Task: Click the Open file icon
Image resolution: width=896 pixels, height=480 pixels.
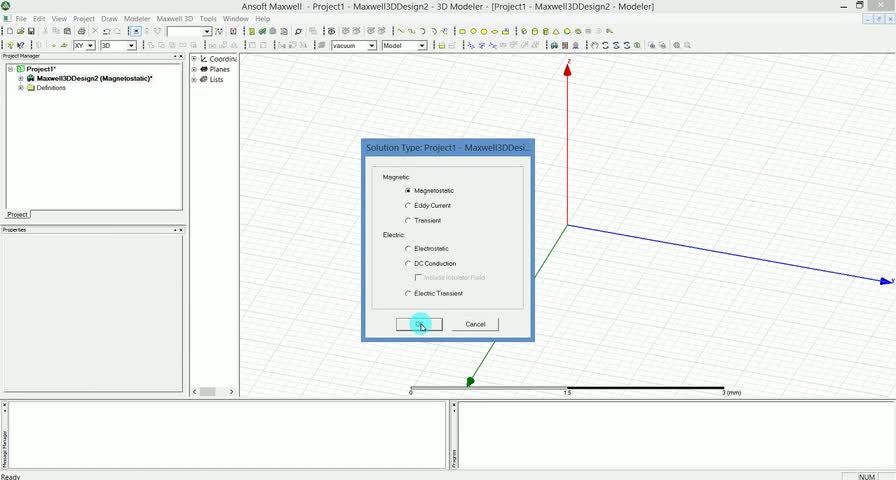Action: point(20,31)
